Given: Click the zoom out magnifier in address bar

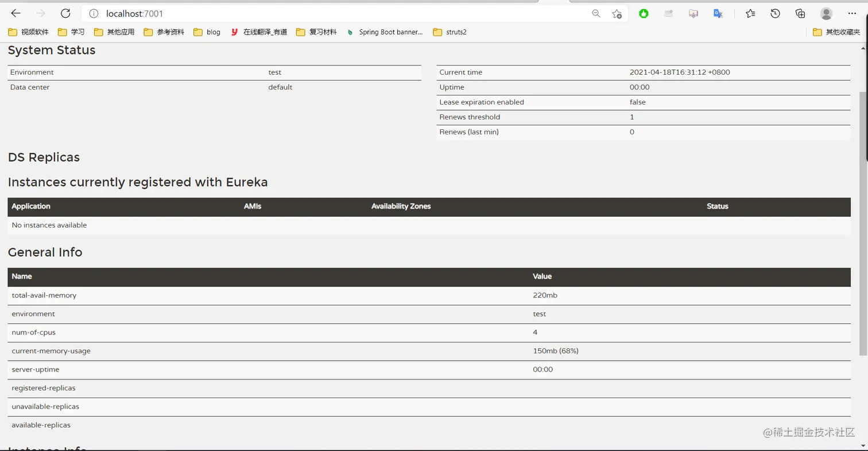Looking at the screenshot, I should coord(596,13).
